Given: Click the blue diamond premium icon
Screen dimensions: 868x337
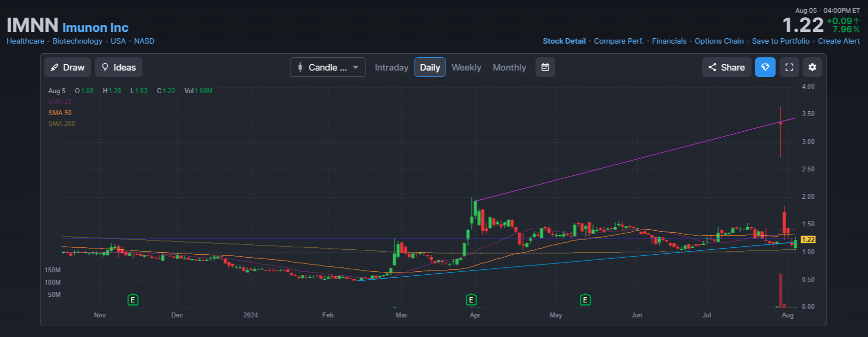Looking at the screenshot, I should pos(765,67).
